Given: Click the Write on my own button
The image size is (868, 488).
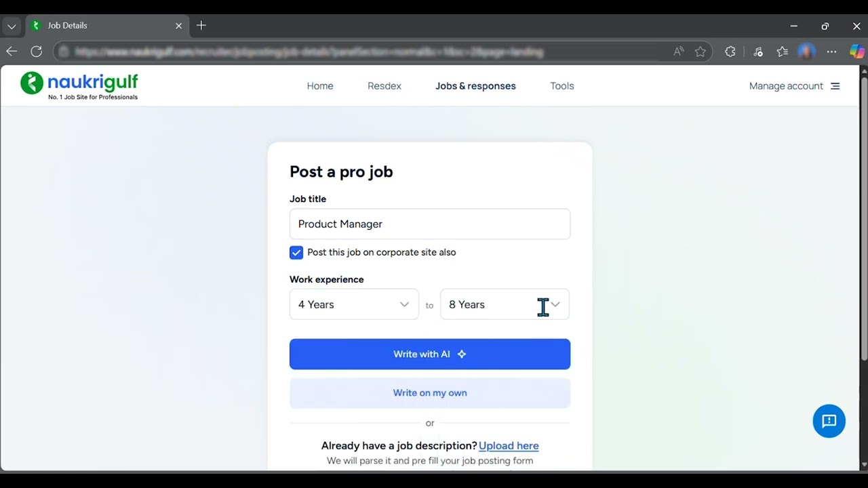Looking at the screenshot, I should point(430,393).
